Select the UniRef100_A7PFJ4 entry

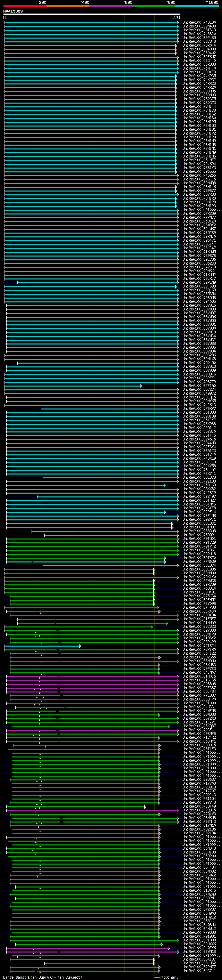pos(199,512)
